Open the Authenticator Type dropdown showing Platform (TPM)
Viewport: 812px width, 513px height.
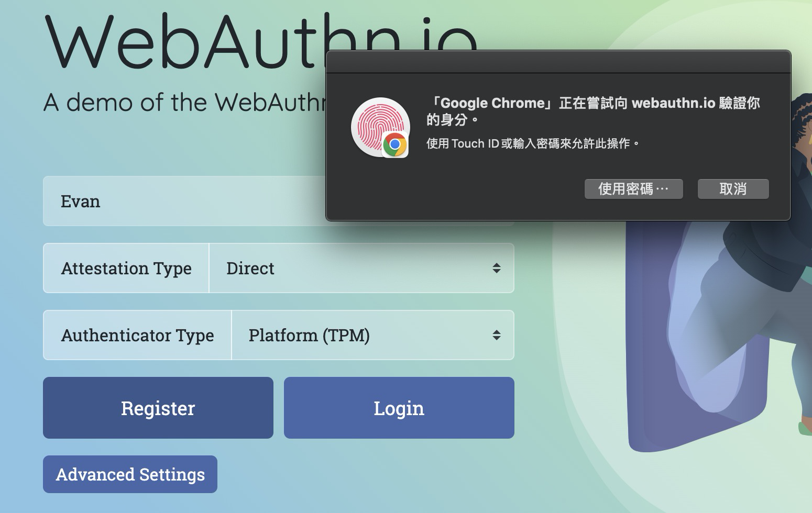[x=372, y=335]
